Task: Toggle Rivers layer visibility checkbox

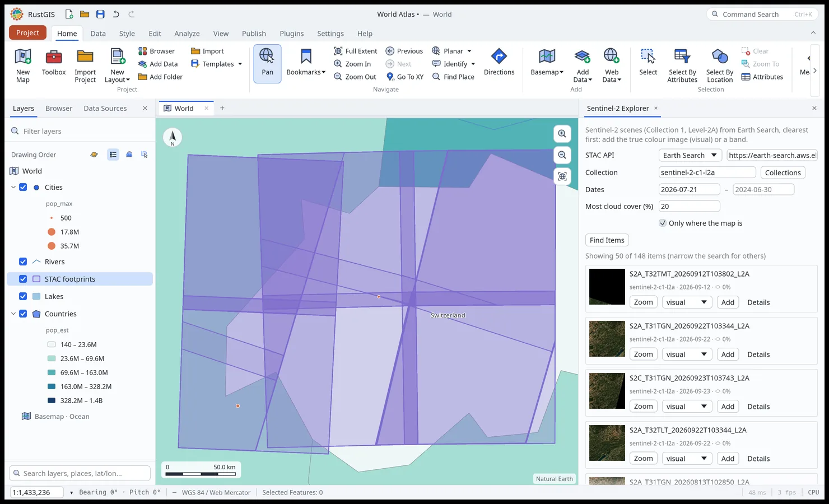Action: [23, 262]
